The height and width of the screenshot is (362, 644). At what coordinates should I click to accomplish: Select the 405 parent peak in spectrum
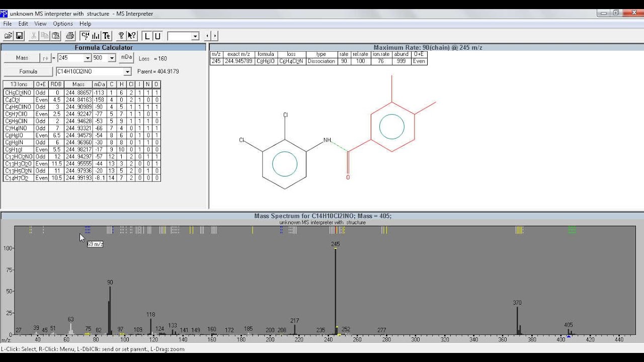coord(569,332)
